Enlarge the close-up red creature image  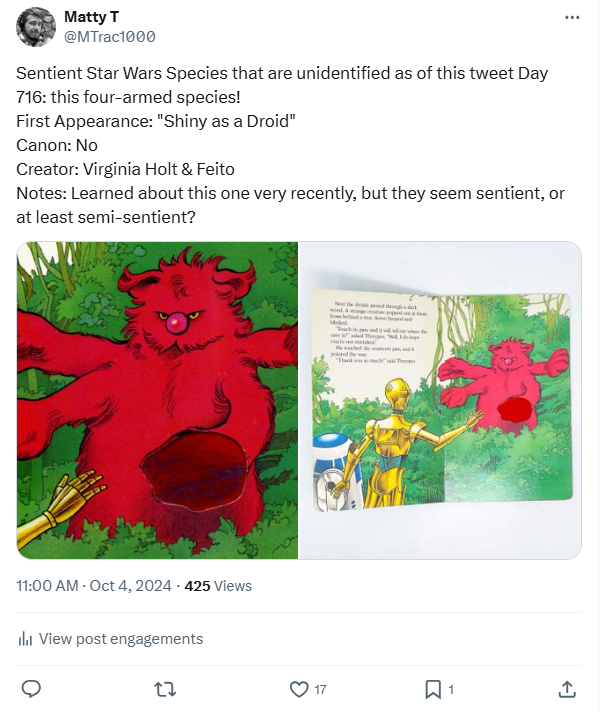click(157, 400)
